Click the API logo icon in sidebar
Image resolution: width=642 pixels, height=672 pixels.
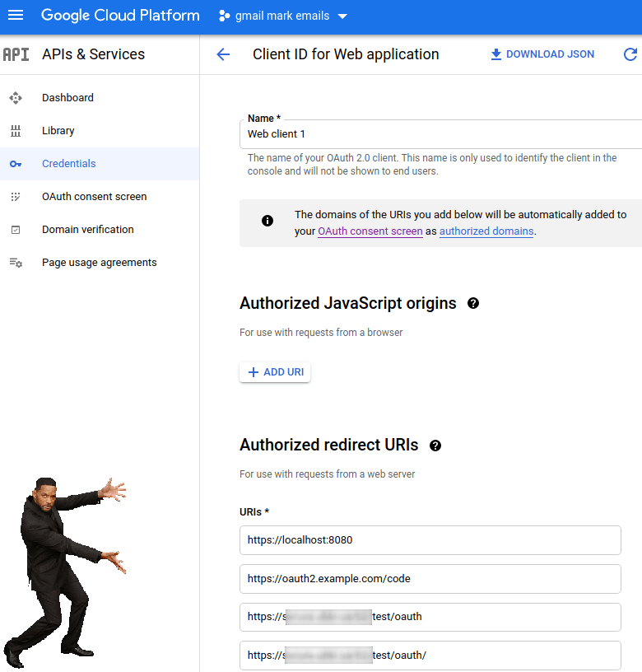(16, 54)
